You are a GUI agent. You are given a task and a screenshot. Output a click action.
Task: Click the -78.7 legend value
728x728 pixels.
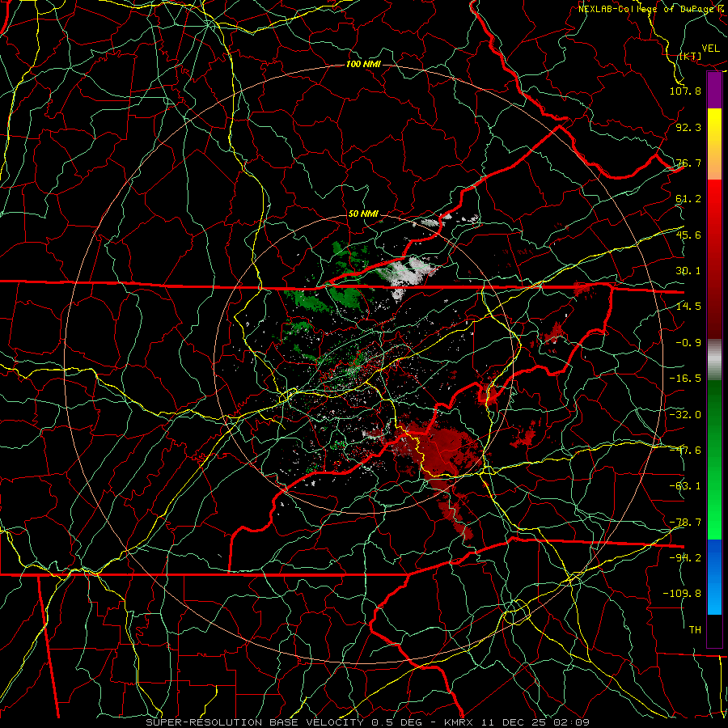click(685, 523)
